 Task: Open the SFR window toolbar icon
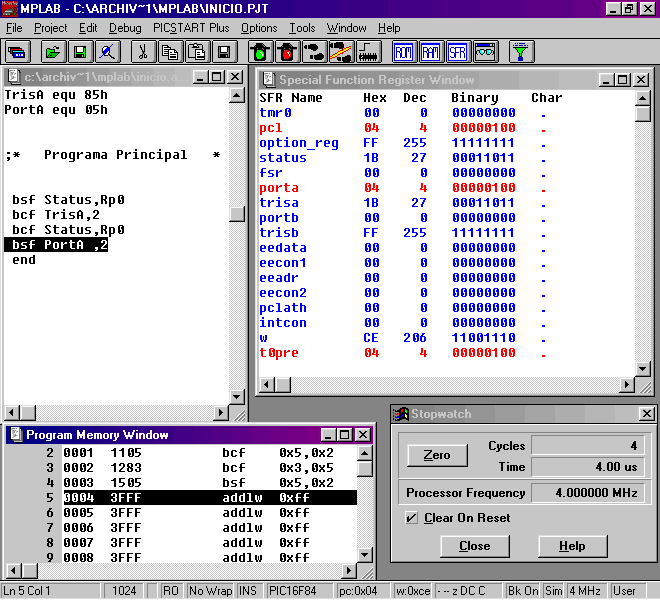458,51
